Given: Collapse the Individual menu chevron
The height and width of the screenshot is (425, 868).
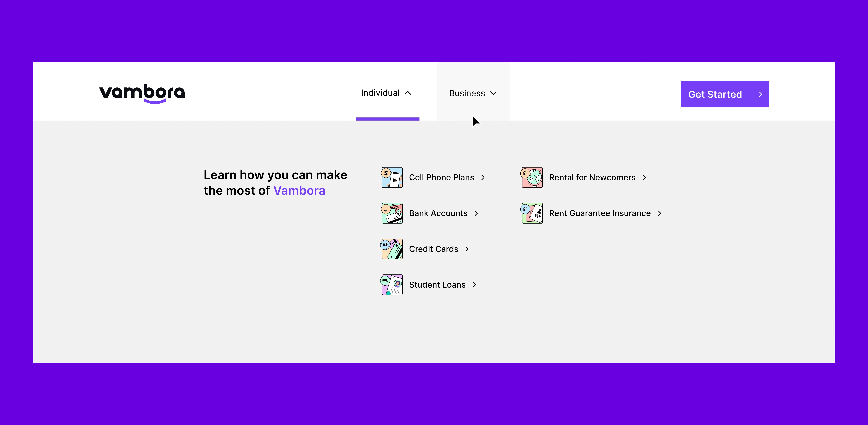Looking at the screenshot, I should [x=408, y=93].
